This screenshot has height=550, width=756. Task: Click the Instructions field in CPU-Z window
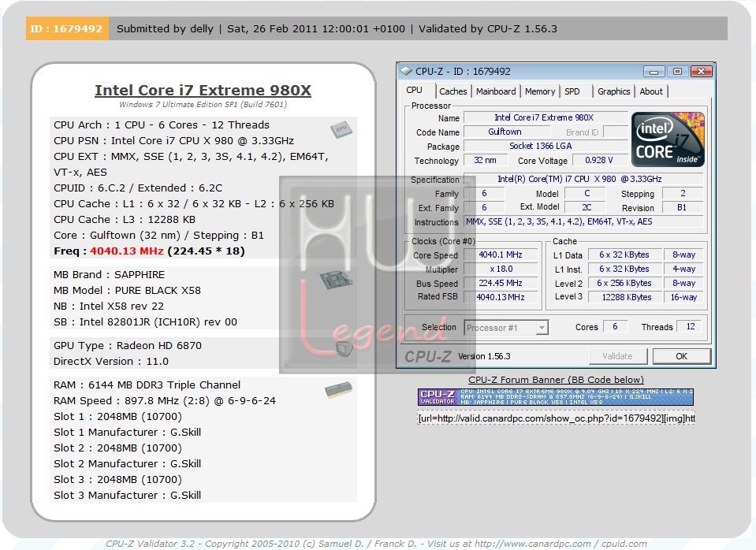click(583, 221)
